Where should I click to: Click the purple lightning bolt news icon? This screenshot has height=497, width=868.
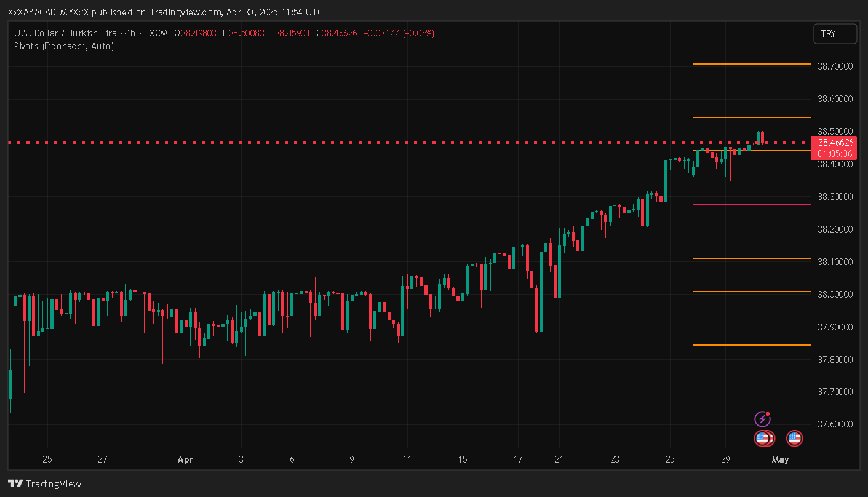click(763, 419)
